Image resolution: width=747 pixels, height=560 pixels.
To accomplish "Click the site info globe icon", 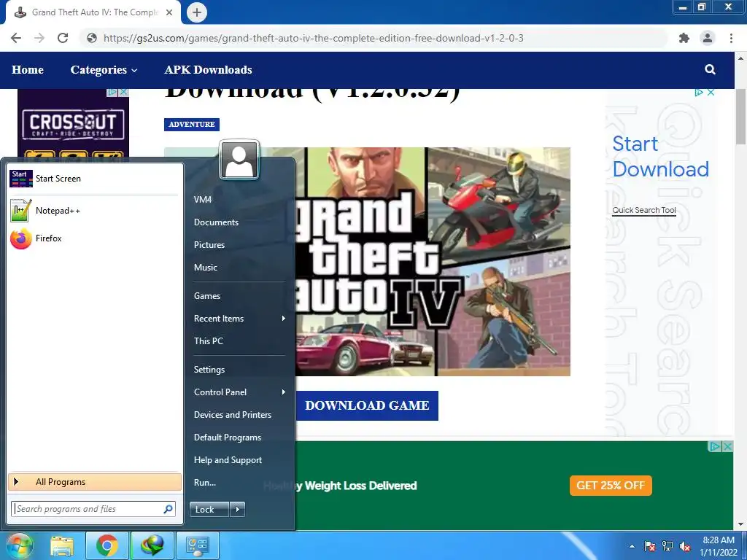I will pyautogui.click(x=92, y=38).
